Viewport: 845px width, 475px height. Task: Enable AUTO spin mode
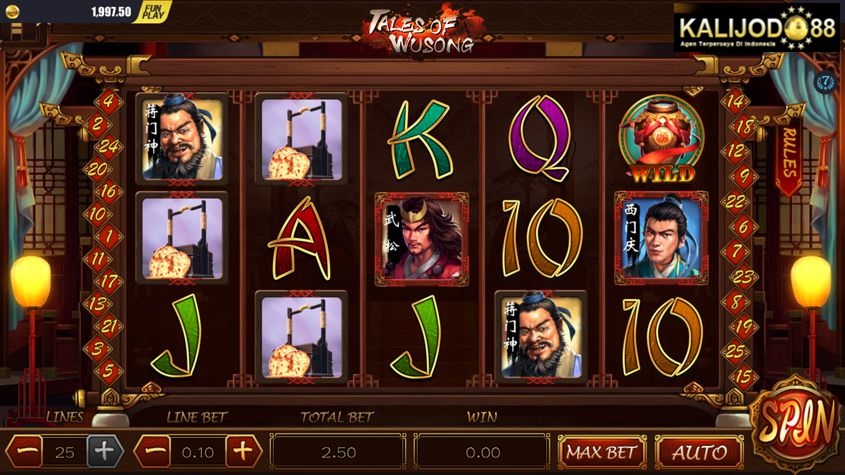pyautogui.click(x=699, y=452)
